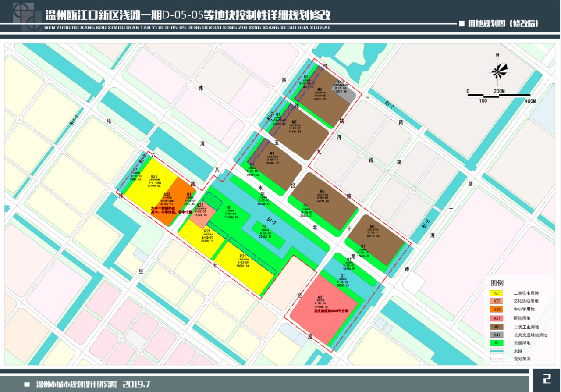Click parcel label E-01-08a residential block
Image resolution: width=561 pixels, height=392 pixels.
(155, 183)
